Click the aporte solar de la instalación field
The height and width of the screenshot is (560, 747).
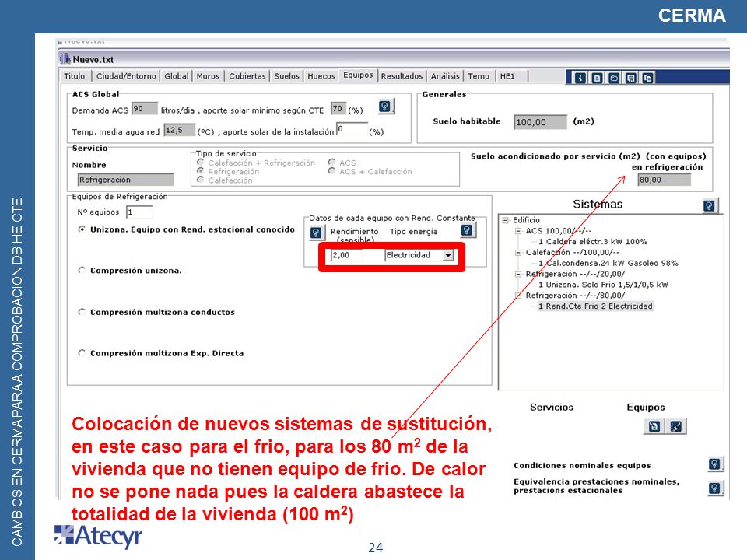point(352,129)
